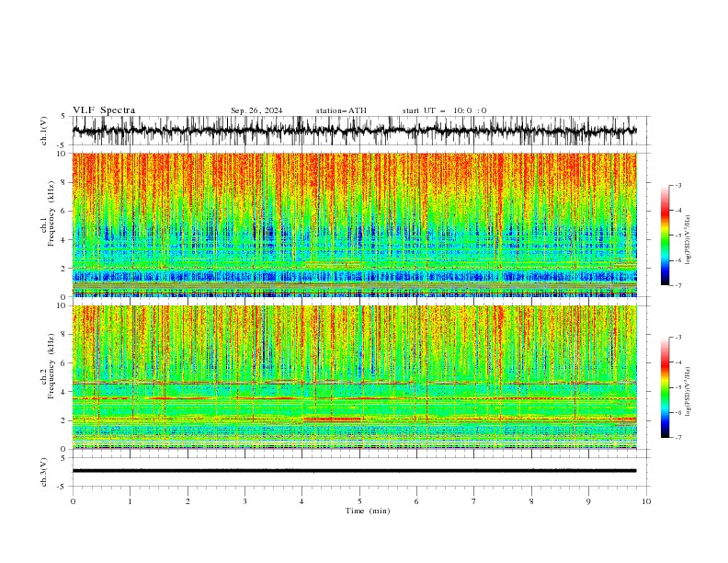The width and height of the screenshot is (728, 563).
Task: Click the ch.1 voltage waveform trace
Action: coord(355,131)
